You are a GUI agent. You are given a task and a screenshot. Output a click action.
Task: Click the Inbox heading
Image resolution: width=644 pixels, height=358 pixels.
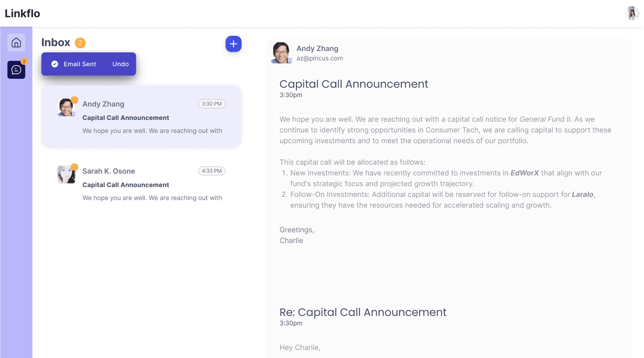click(56, 43)
